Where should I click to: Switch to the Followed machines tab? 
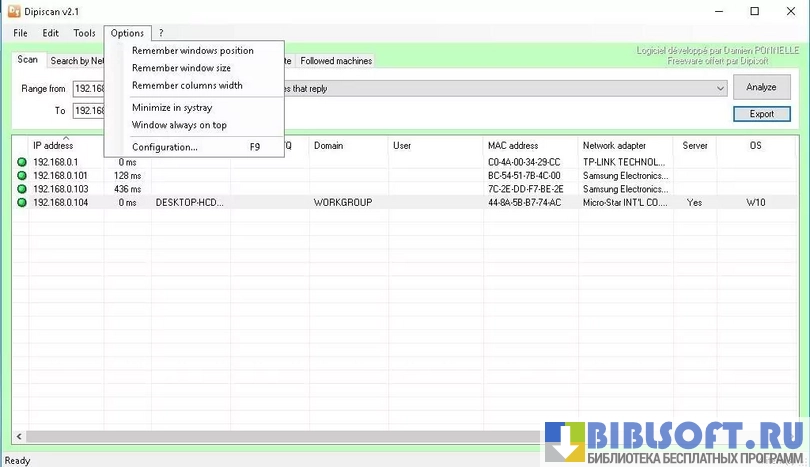[336, 61]
